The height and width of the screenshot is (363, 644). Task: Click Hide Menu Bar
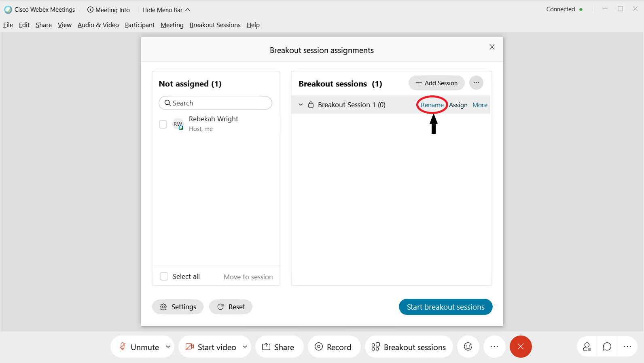click(166, 10)
